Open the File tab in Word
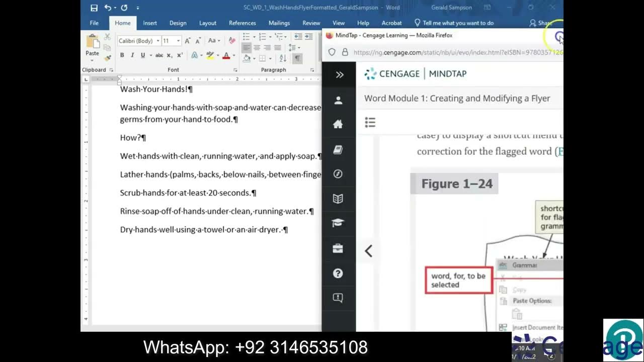 tap(94, 23)
